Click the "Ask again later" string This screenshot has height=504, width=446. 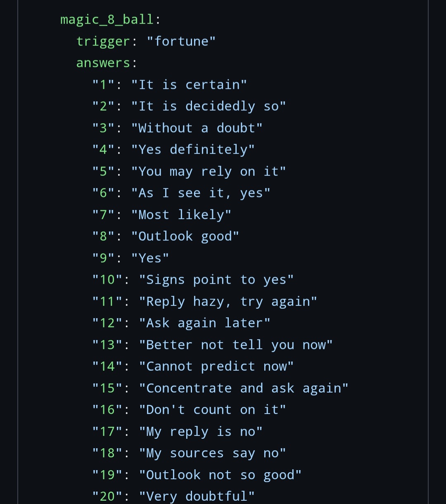(x=204, y=323)
